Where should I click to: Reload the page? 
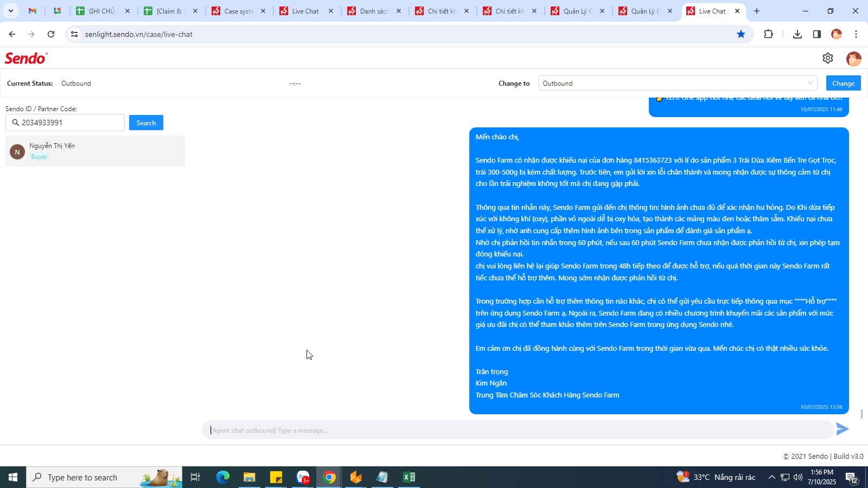click(51, 34)
